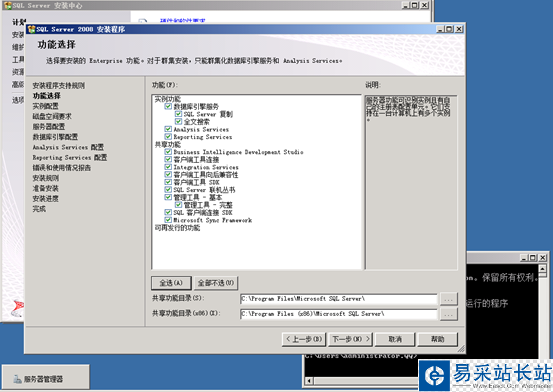Image resolution: width=553 pixels, height=392 pixels.
Task: Select Analysis Services 配置 step
Action: pyautogui.click(x=68, y=147)
